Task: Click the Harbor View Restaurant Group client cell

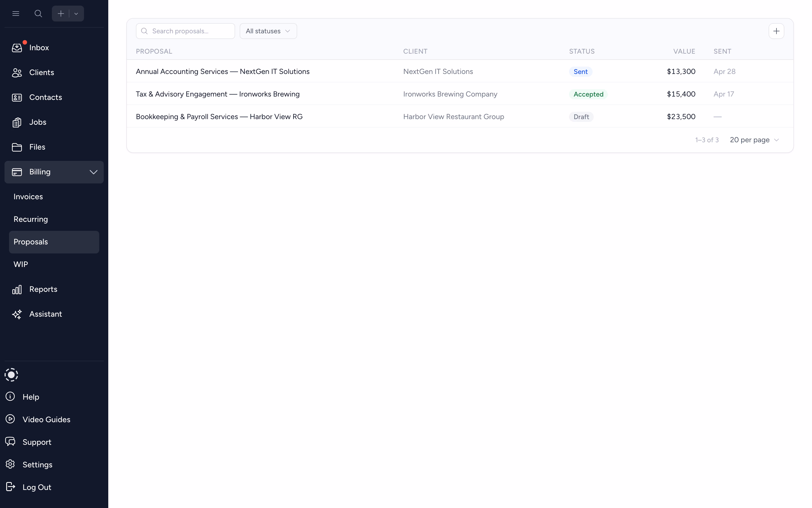Action: (x=453, y=117)
